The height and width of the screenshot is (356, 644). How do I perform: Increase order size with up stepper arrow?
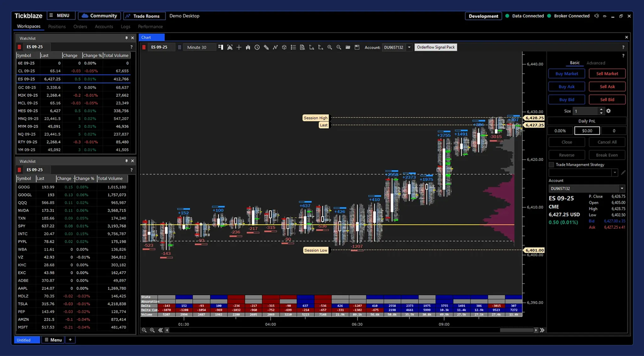click(x=601, y=109)
